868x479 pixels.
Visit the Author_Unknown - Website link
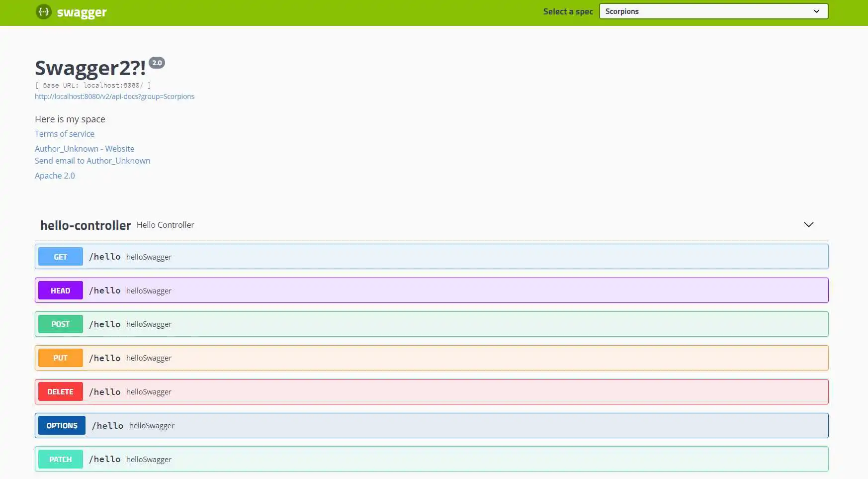[85, 149]
